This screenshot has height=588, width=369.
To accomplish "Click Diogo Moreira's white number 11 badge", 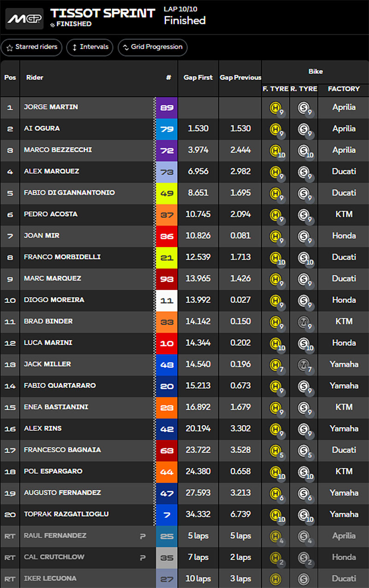I will coord(167,300).
